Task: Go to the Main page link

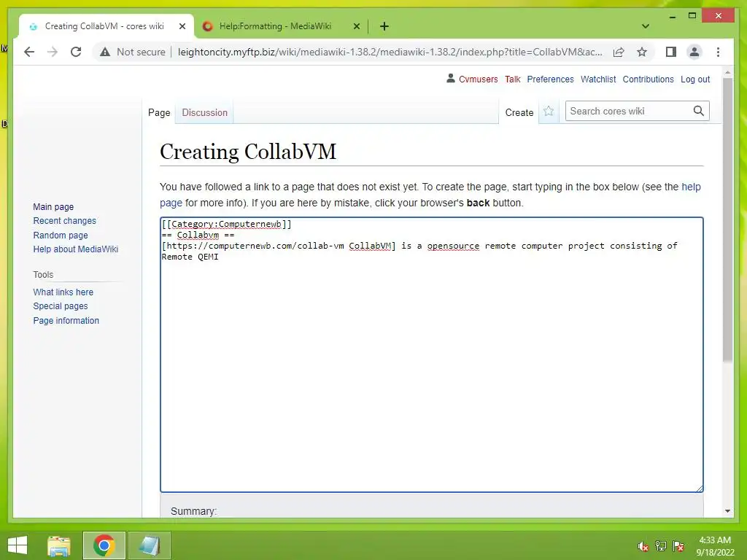Action: click(53, 206)
